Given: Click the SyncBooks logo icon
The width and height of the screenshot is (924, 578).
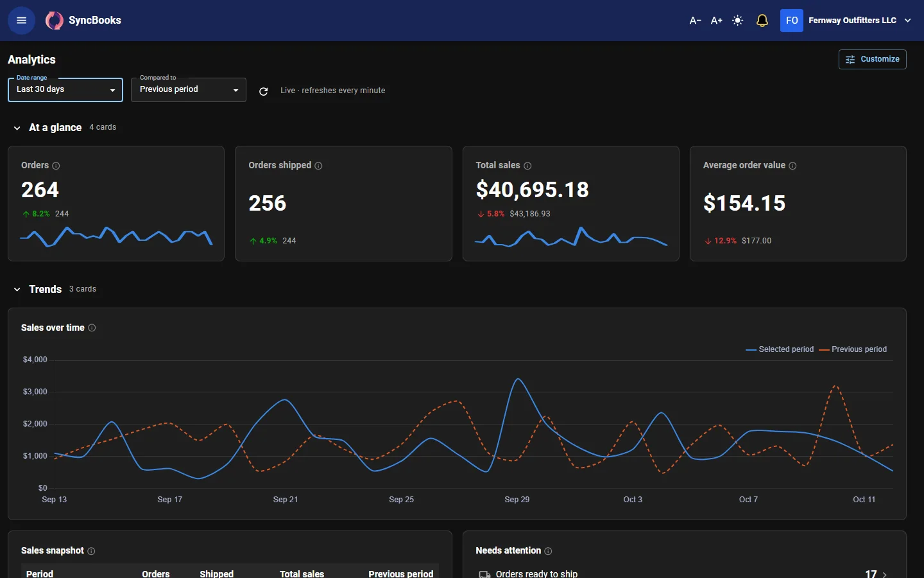Looking at the screenshot, I should coord(54,21).
